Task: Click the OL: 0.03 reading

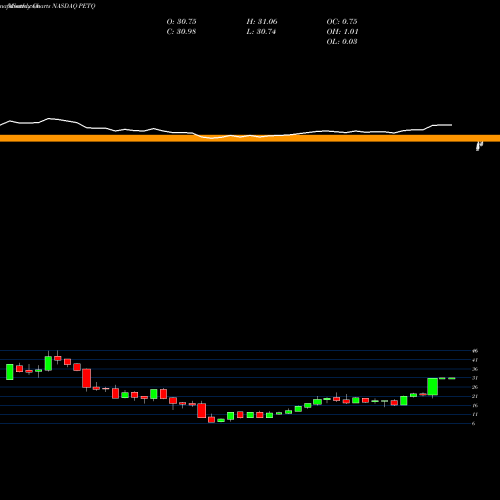Action: [x=342, y=42]
